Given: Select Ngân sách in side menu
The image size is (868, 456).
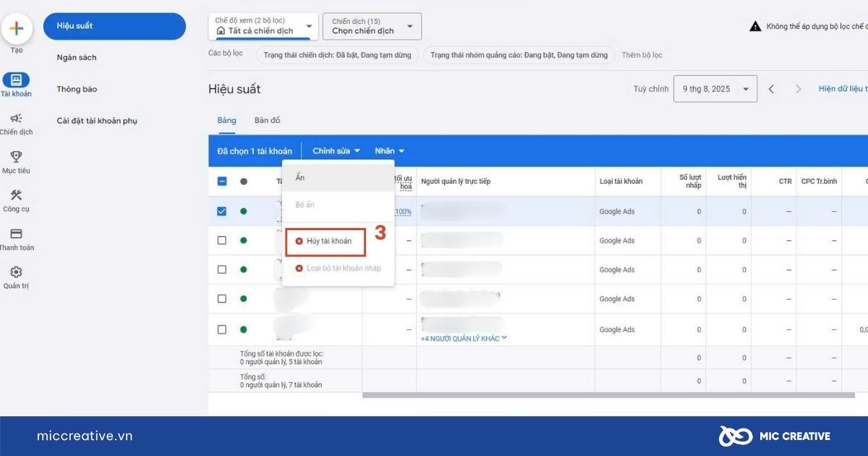Looking at the screenshot, I should (x=77, y=57).
